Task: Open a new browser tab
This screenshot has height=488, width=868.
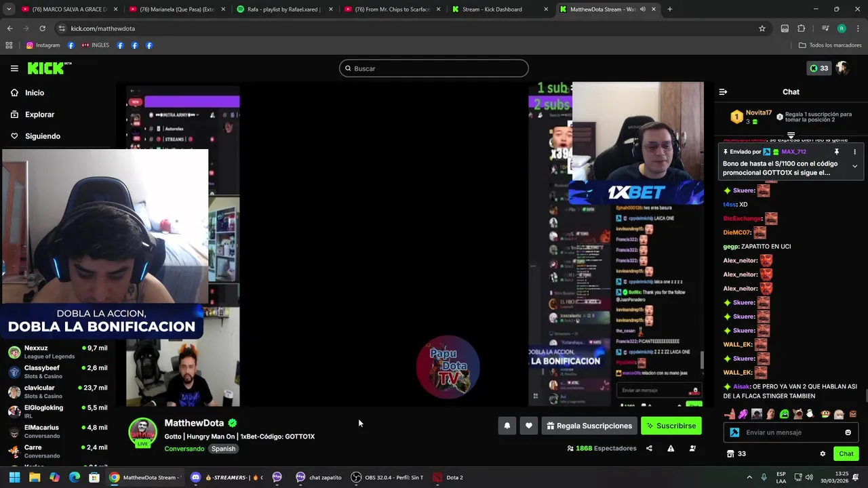Action: coord(670,9)
